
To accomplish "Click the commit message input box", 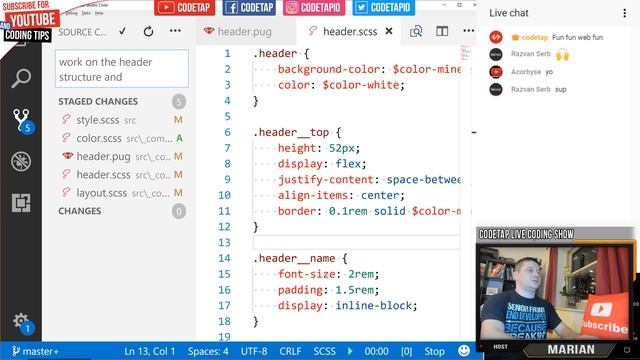I will pyautogui.click(x=122, y=69).
